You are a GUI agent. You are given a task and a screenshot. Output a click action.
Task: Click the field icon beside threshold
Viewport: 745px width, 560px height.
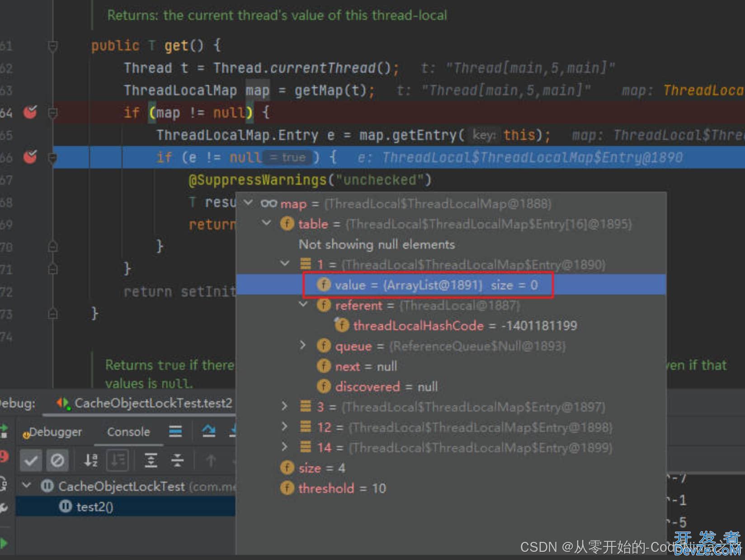tap(287, 488)
